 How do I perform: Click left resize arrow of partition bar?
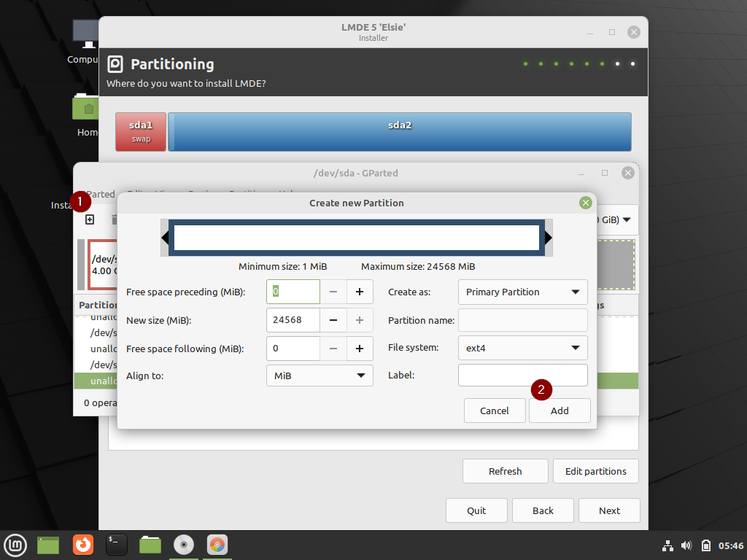165,238
